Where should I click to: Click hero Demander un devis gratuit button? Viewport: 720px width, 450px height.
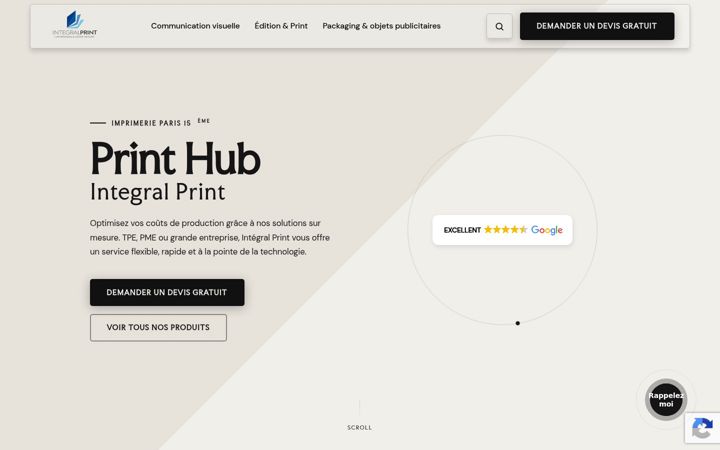click(167, 292)
